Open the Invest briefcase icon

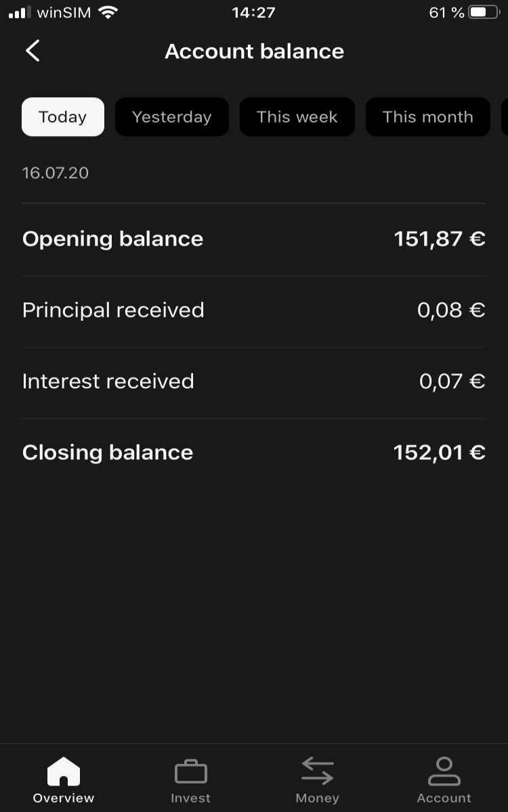tap(190, 772)
